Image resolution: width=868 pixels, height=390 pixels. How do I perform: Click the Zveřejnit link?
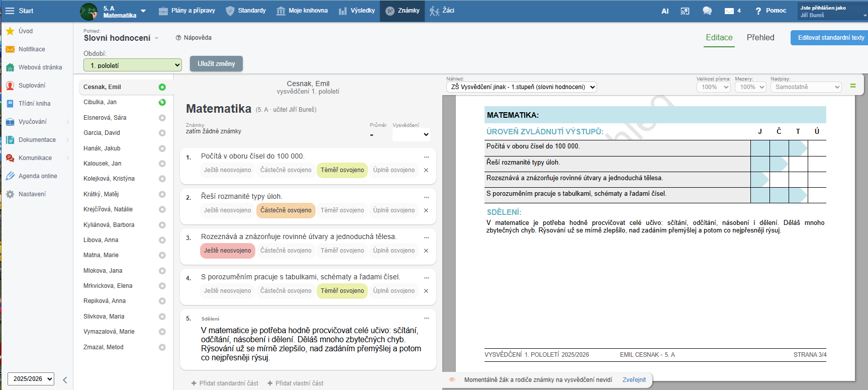(x=634, y=380)
